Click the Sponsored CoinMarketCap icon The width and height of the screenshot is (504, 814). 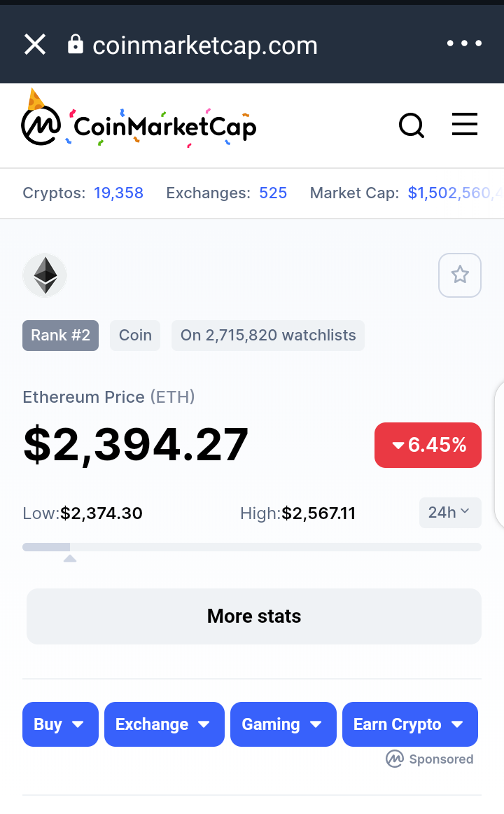tap(395, 759)
